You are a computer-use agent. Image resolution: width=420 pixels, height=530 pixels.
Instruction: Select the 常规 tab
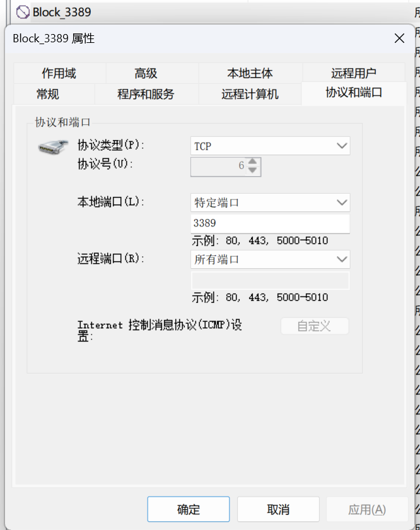click(x=48, y=94)
